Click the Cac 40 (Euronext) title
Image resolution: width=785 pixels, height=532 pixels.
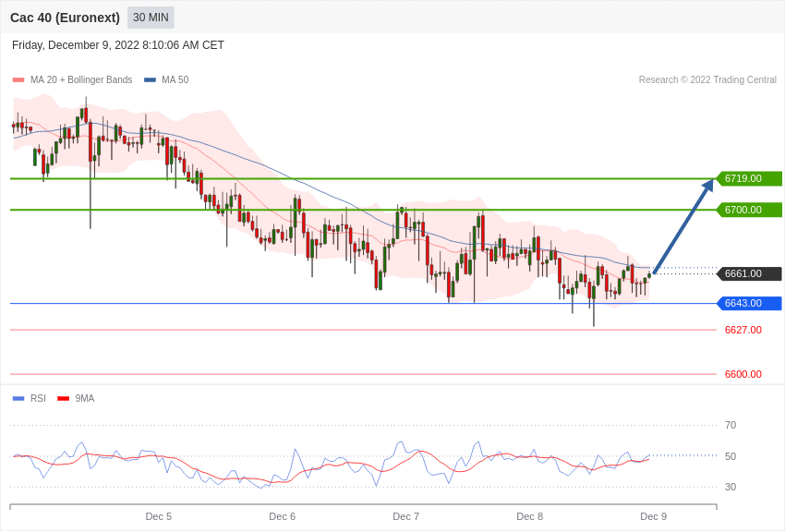(65, 18)
